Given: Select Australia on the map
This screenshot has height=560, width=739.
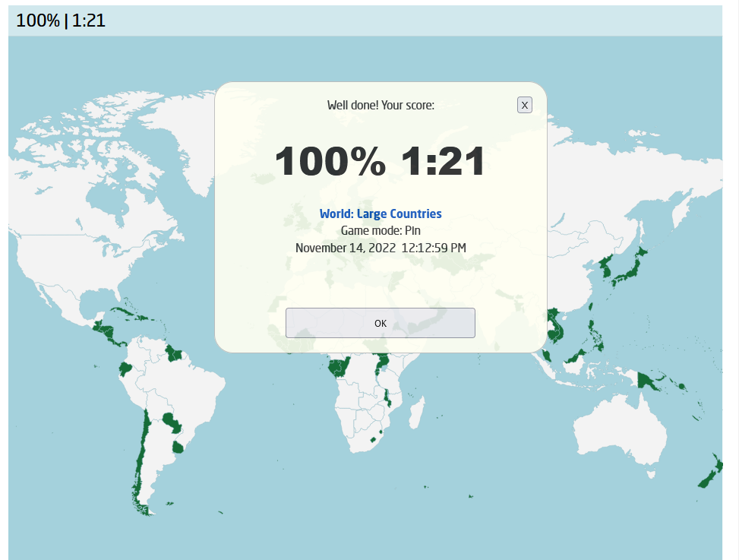Looking at the screenshot, I should [621, 429].
